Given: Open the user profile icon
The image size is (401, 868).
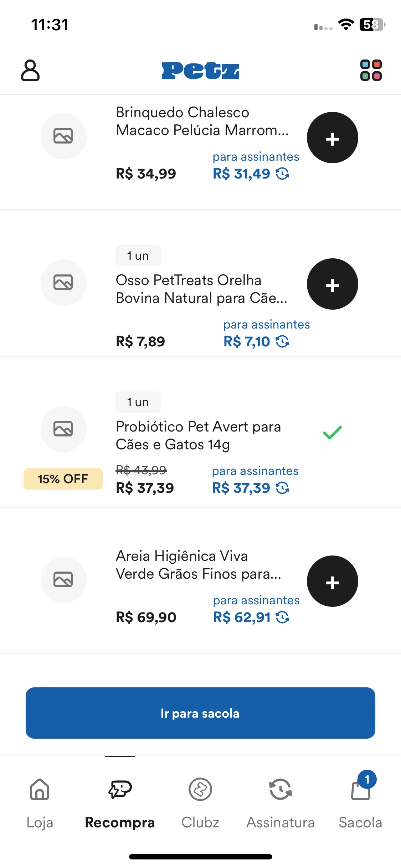Looking at the screenshot, I should pyautogui.click(x=30, y=71).
